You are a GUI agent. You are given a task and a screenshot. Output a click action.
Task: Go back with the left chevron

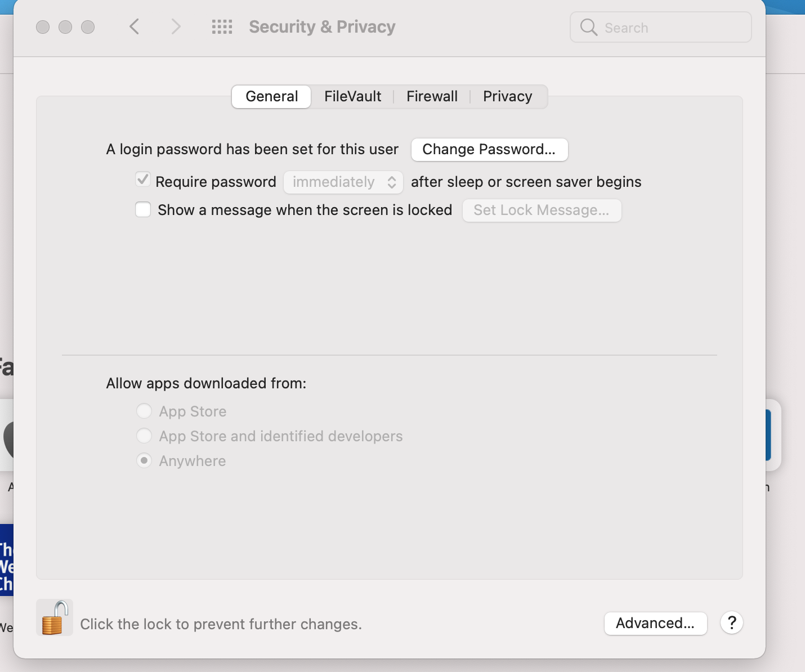coord(134,27)
